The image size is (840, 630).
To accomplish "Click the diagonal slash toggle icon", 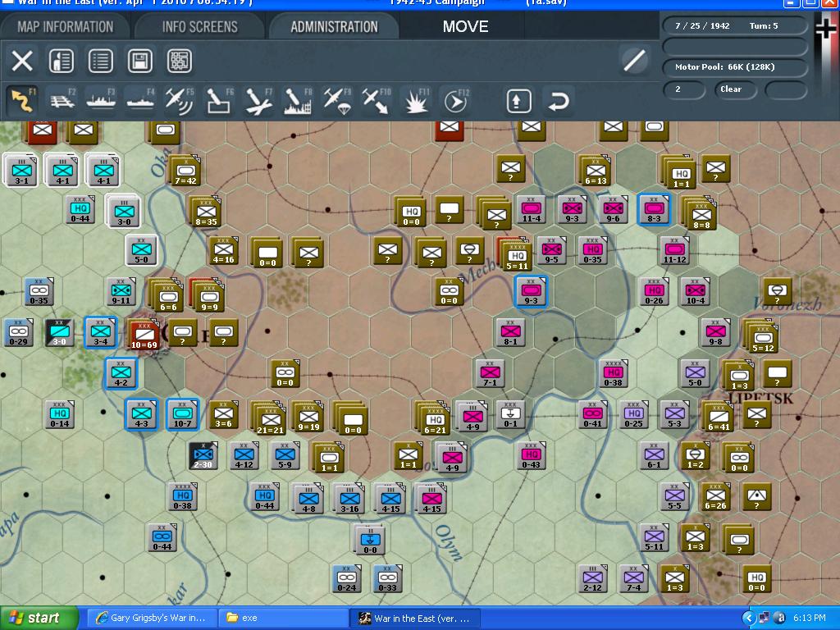I will point(634,61).
